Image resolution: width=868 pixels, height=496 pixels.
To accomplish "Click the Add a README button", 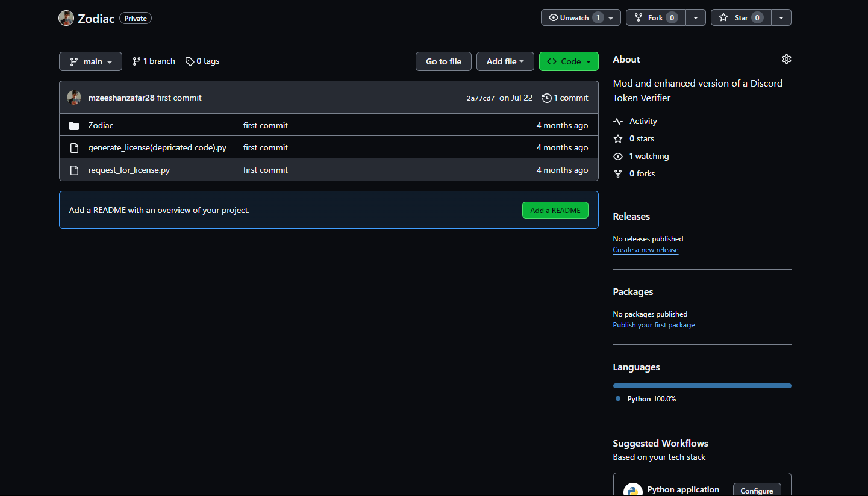I will pyautogui.click(x=555, y=210).
